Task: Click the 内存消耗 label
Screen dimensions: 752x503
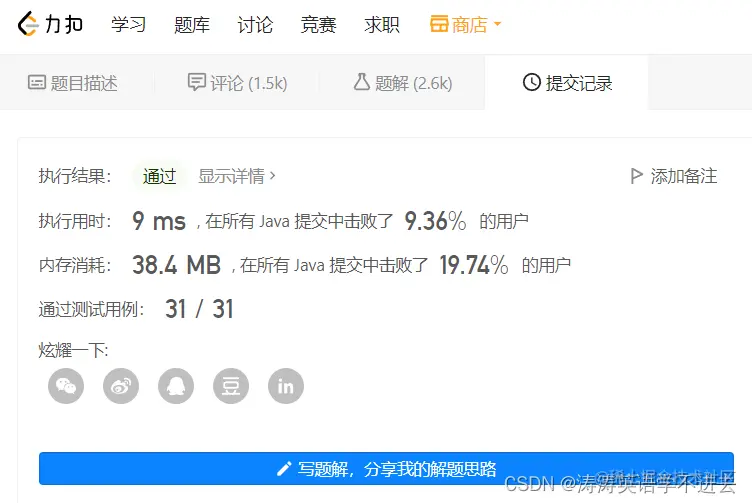Action: click(x=75, y=265)
